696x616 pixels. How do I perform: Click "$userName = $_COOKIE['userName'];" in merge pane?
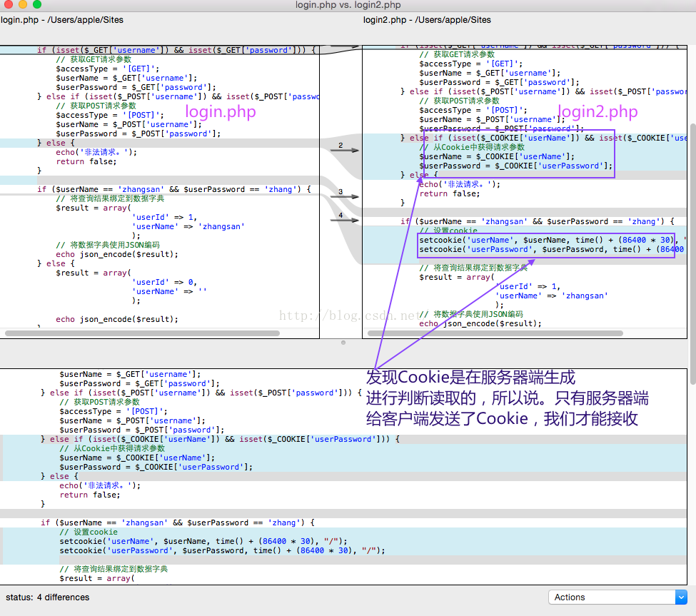coord(137,458)
